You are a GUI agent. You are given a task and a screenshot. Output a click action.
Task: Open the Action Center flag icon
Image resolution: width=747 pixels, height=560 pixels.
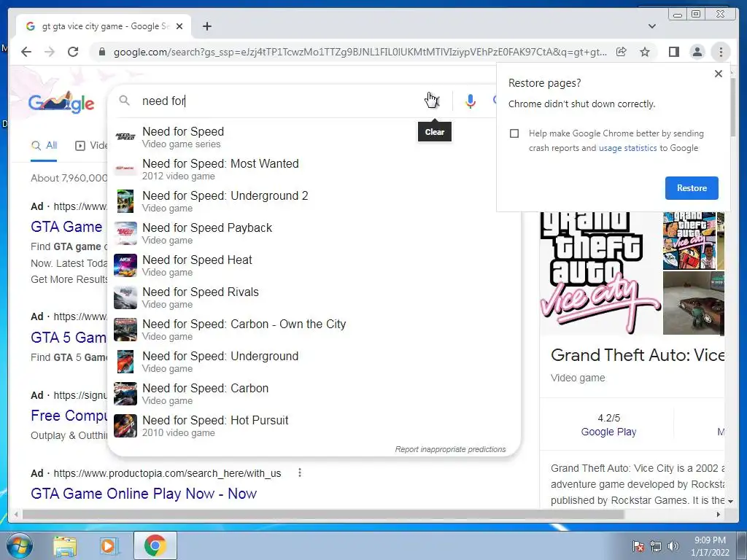point(638,546)
